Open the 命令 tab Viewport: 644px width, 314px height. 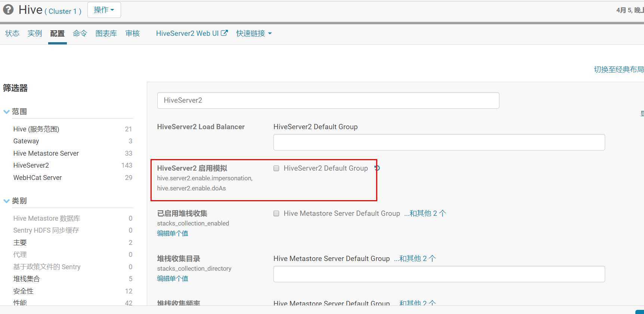click(80, 34)
